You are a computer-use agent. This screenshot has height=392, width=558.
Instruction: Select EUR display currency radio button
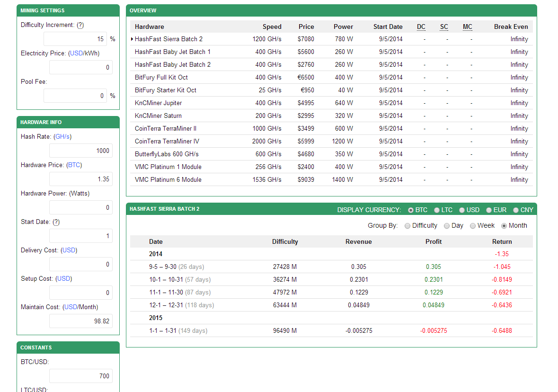point(489,210)
